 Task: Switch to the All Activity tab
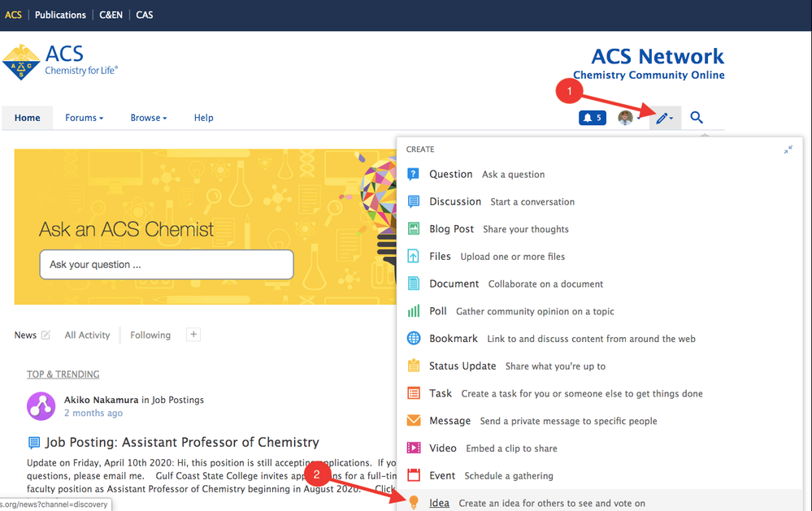87,335
